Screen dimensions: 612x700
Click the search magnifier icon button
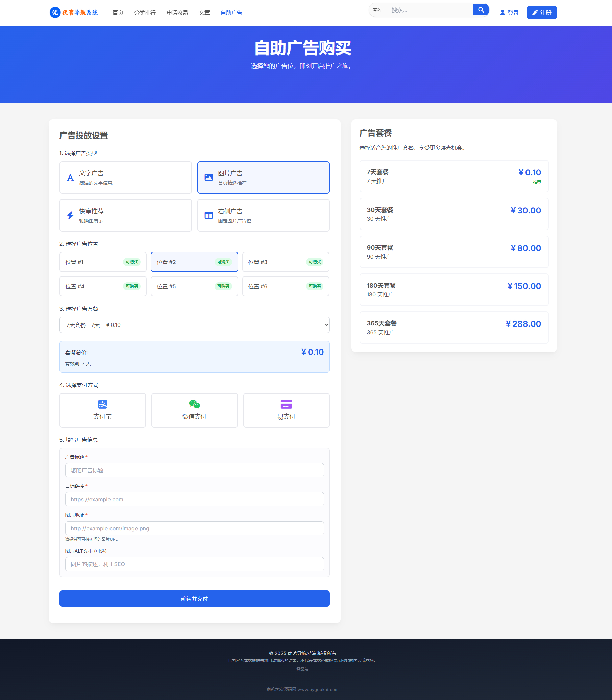(481, 10)
